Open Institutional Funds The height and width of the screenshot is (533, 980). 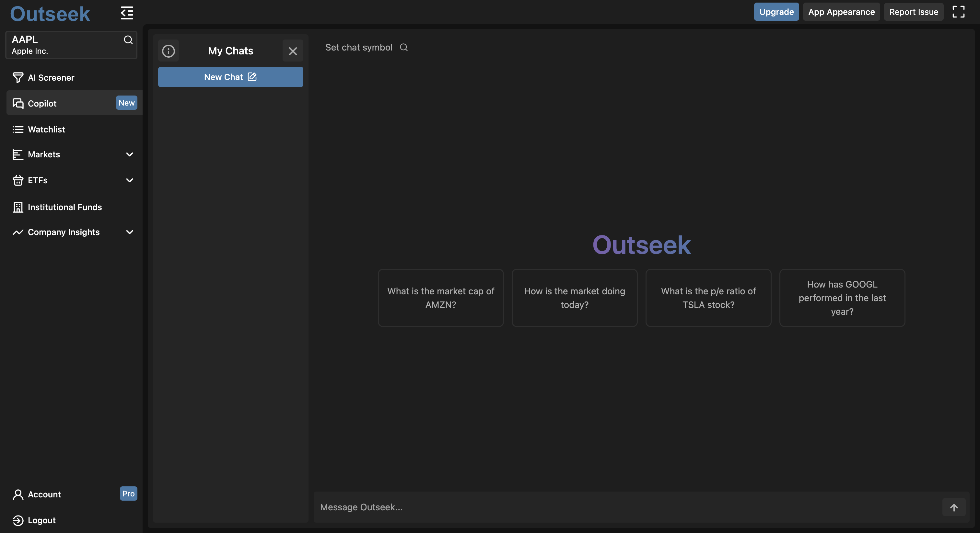[65, 207]
